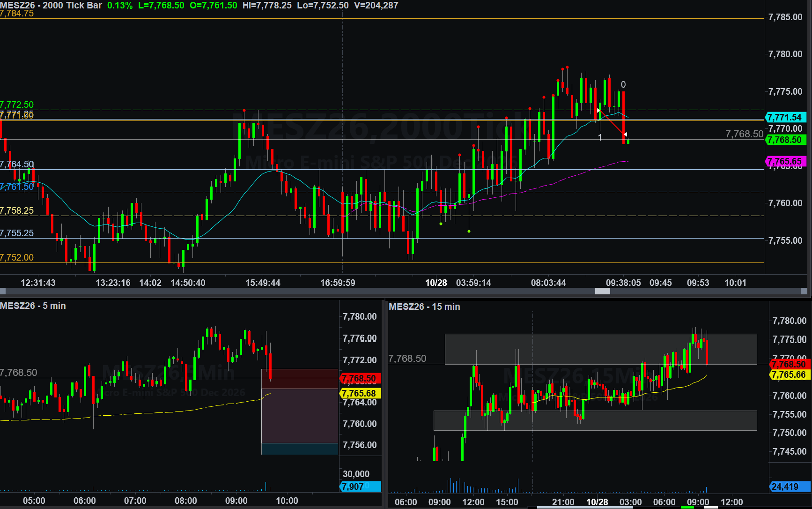Click the red 7,768.50 label on 15 min chart axis
This screenshot has height=509, width=812.
click(x=790, y=364)
